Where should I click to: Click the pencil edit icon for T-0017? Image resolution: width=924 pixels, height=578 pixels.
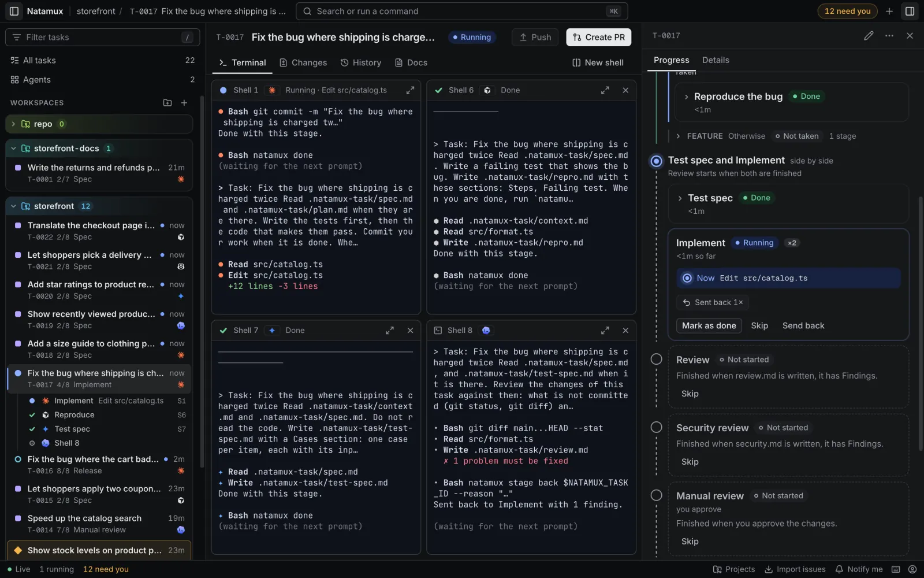click(x=869, y=35)
